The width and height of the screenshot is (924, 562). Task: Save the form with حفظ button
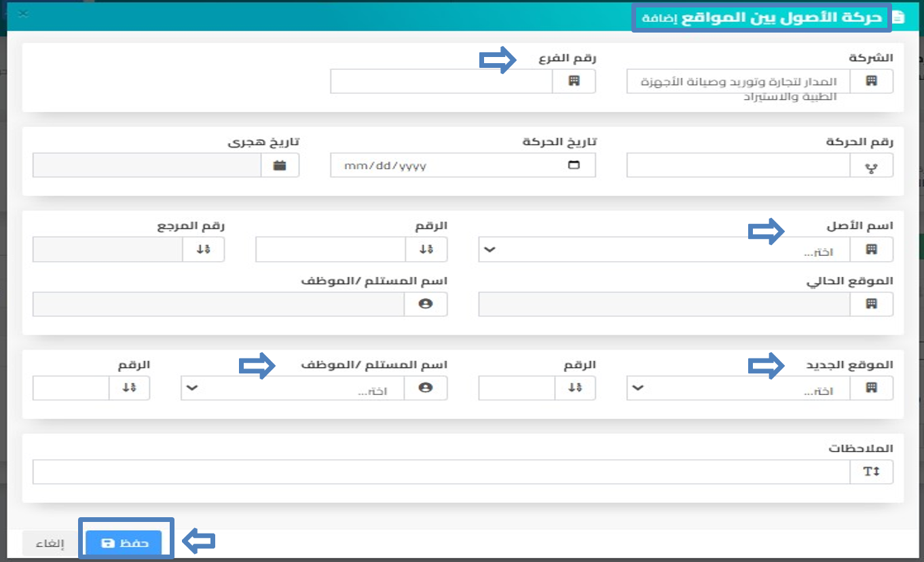(x=124, y=544)
